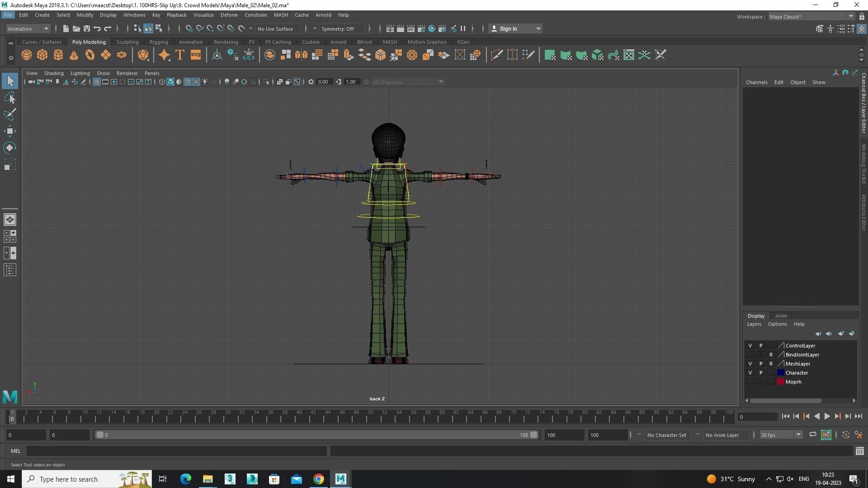Screen dimensions: 868x488
Task: Click the Moprh layer red color swatch
Action: 780,382
